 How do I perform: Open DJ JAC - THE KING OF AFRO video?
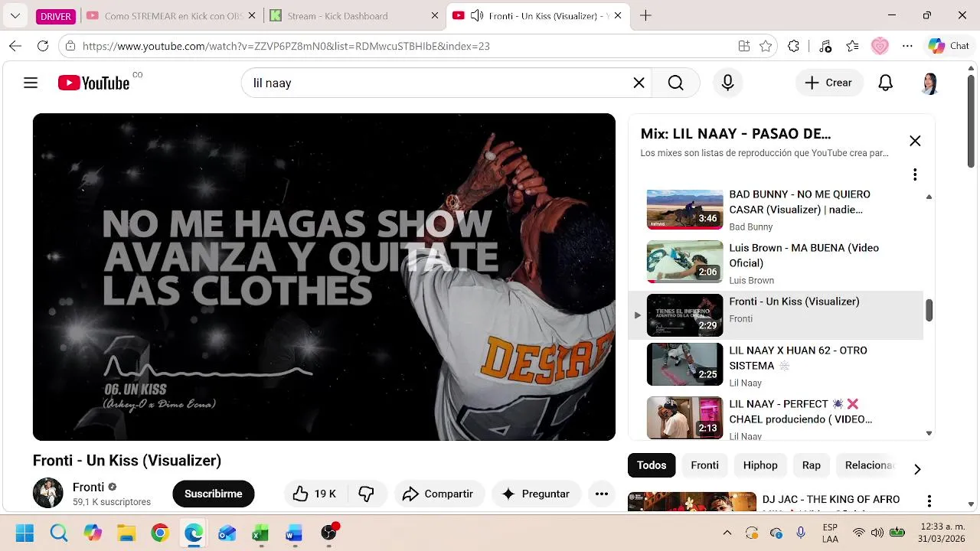[x=831, y=500]
